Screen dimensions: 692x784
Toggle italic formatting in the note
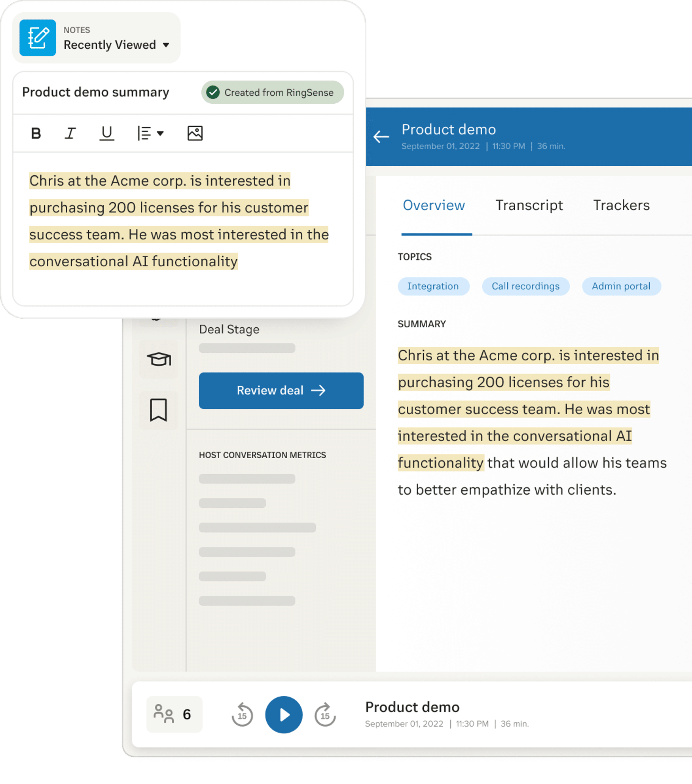[x=70, y=133]
